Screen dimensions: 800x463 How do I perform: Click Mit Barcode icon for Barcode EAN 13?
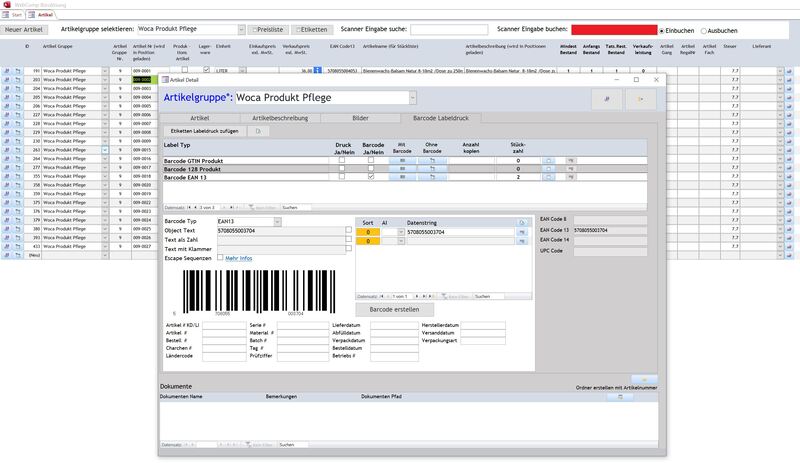tap(403, 177)
